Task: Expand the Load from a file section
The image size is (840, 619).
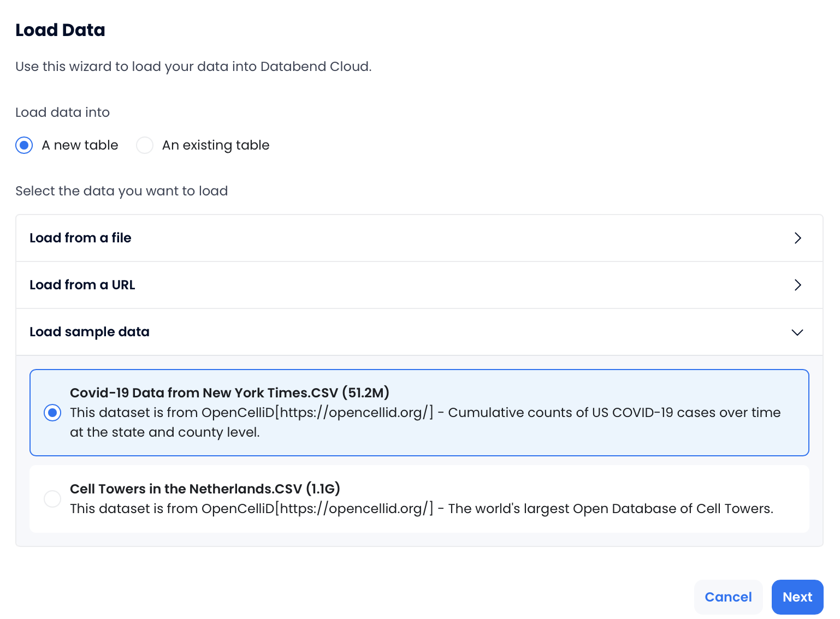Action: click(x=419, y=238)
